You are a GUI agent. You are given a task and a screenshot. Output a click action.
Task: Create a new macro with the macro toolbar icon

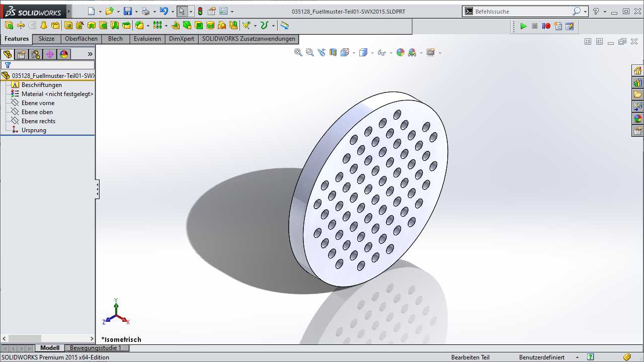pyautogui.click(x=558, y=26)
